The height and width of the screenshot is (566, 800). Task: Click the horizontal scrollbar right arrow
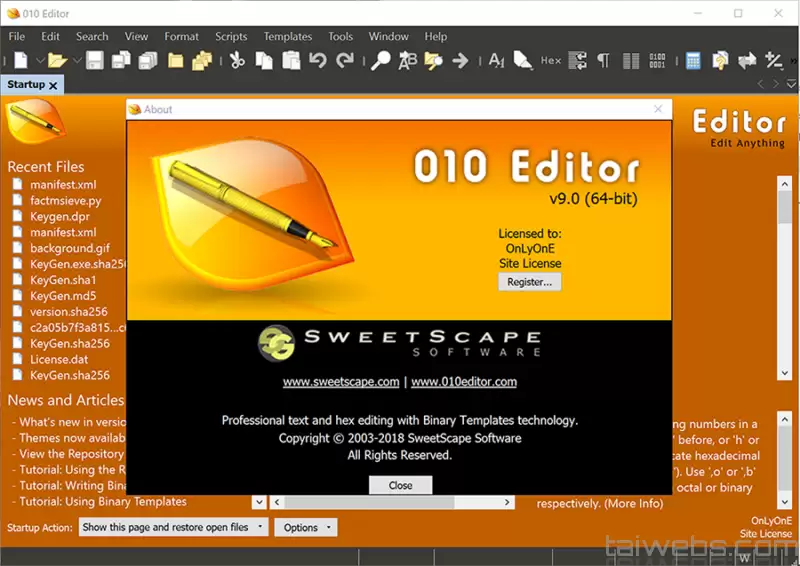(x=507, y=502)
